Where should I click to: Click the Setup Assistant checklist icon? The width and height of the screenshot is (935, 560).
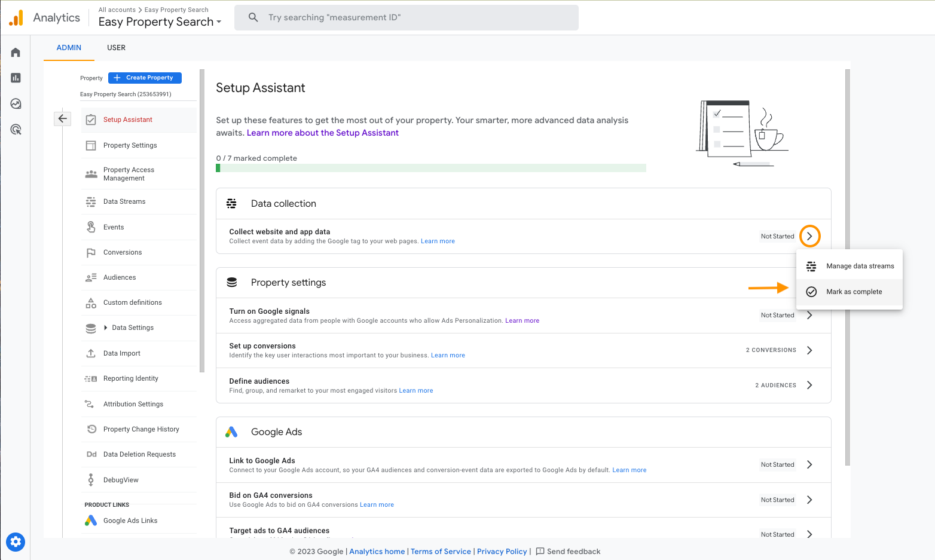point(91,120)
